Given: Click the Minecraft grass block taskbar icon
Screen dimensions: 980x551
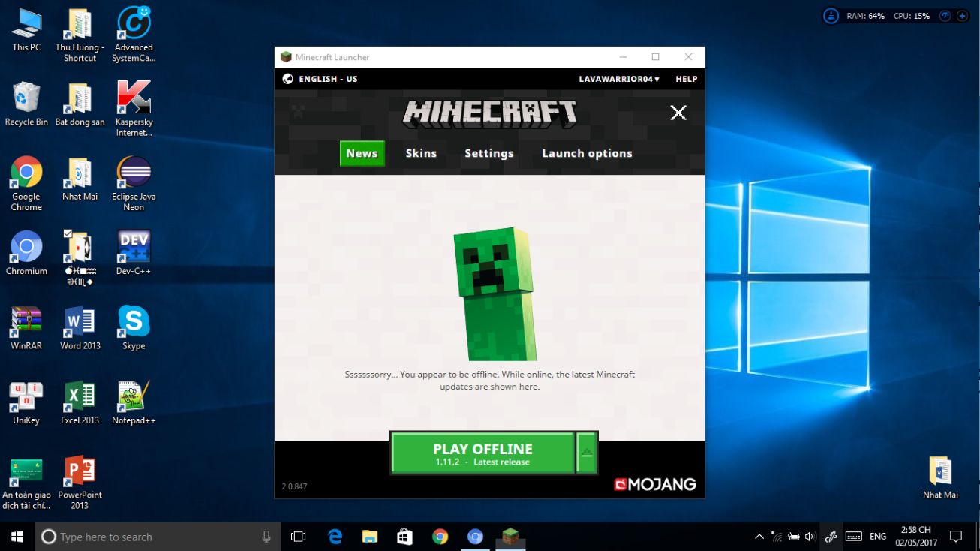Looking at the screenshot, I should point(510,537).
